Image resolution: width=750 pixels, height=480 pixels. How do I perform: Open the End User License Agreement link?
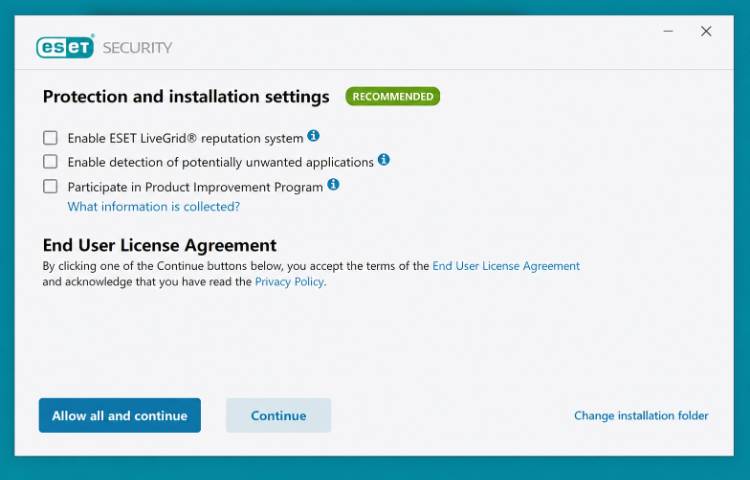click(x=506, y=266)
